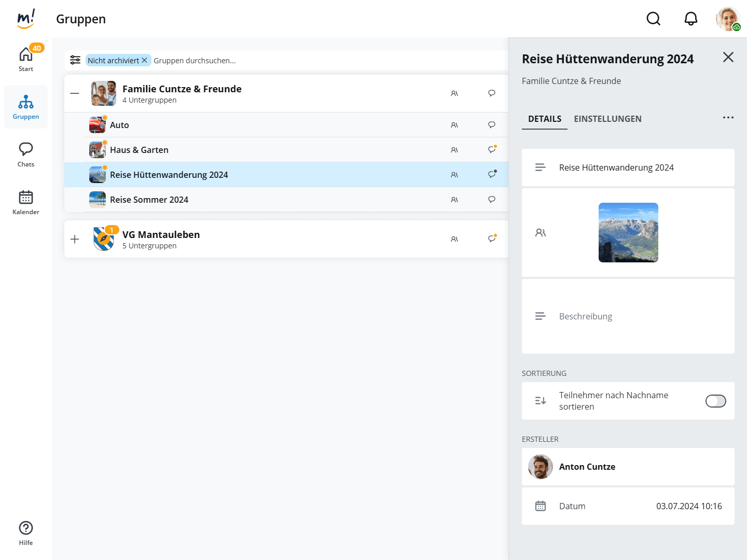The height and width of the screenshot is (560, 747).
Task: Open chat for VG Mantauleben
Action: click(492, 239)
